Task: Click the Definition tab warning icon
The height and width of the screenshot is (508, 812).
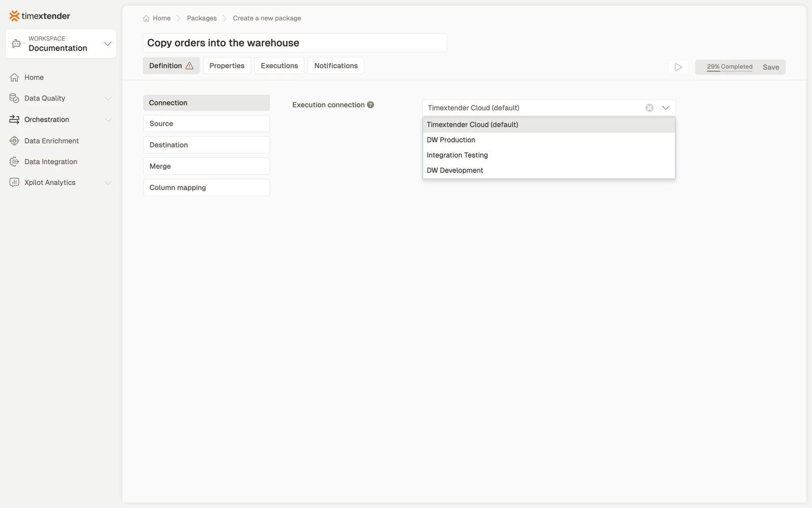Action: click(189, 66)
